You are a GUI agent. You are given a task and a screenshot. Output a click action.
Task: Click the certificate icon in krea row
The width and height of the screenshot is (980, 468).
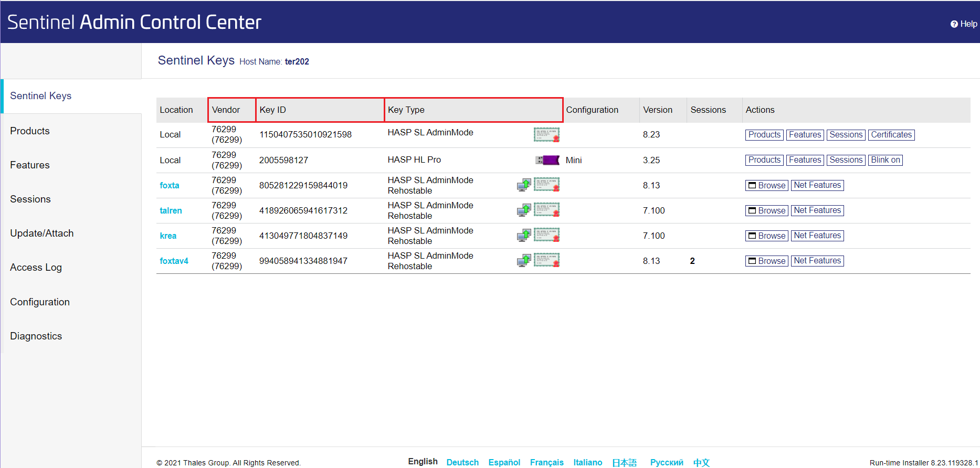(546, 235)
